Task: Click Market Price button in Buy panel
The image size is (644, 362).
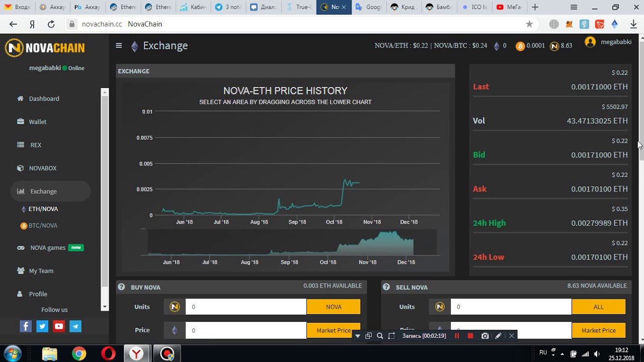Action: [x=334, y=330]
